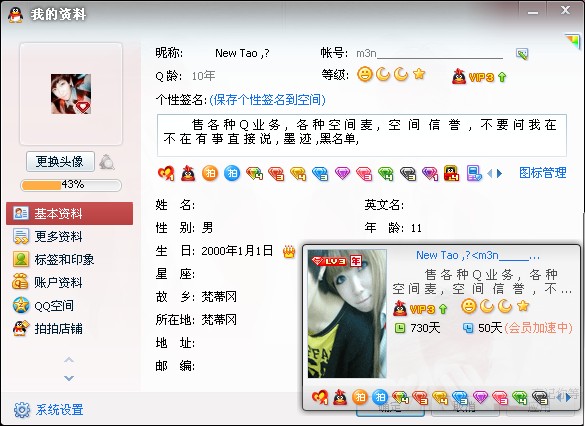Click the 年 annual member badge on card photo
This screenshot has width=585, height=426.
click(356, 261)
